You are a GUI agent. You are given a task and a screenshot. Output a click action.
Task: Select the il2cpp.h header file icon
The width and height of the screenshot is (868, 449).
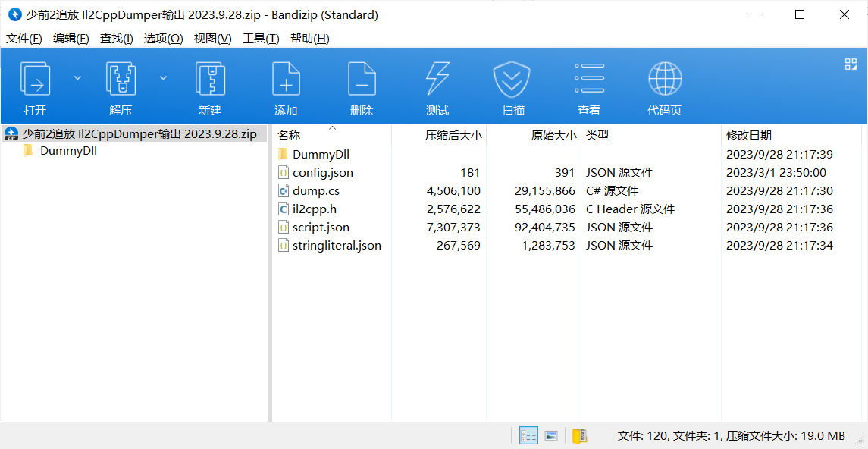(x=283, y=209)
